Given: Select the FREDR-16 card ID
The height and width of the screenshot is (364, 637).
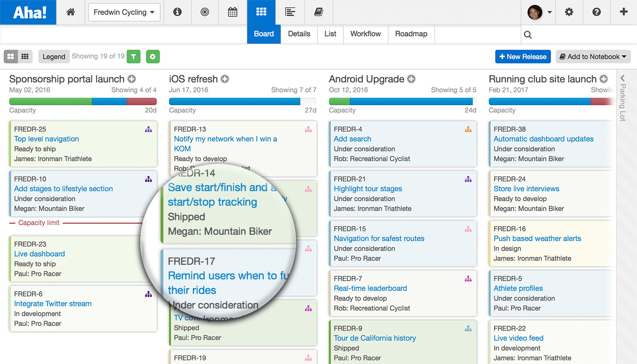Looking at the screenshot, I should click(x=510, y=229).
